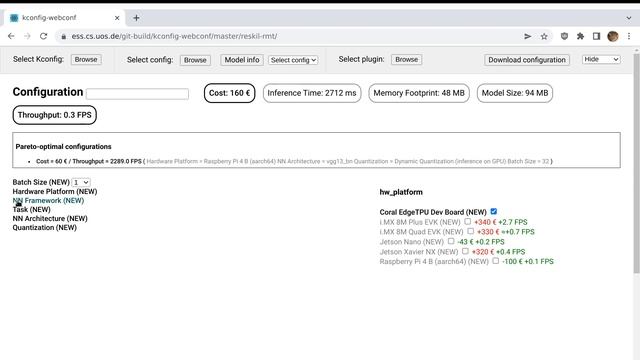
Task: Open the extensions puzzle icon
Action: (x=580, y=36)
